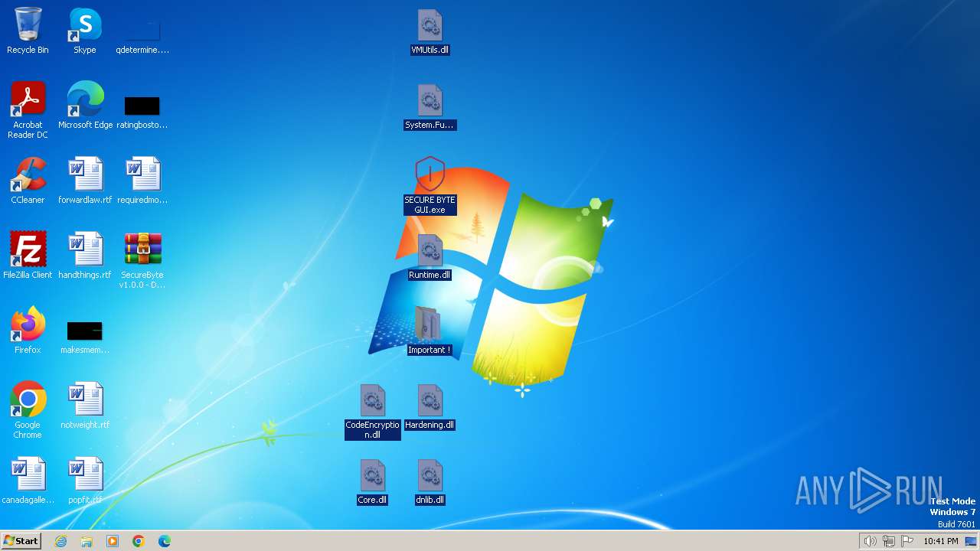
Task: Select handthings.rtf document
Action: 85,256
